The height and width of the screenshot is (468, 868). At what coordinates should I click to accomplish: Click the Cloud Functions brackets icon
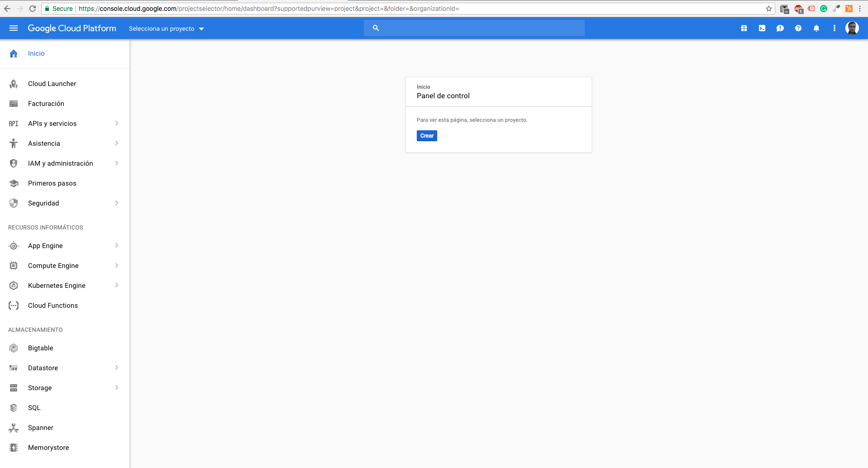click(x=14, y=306)
